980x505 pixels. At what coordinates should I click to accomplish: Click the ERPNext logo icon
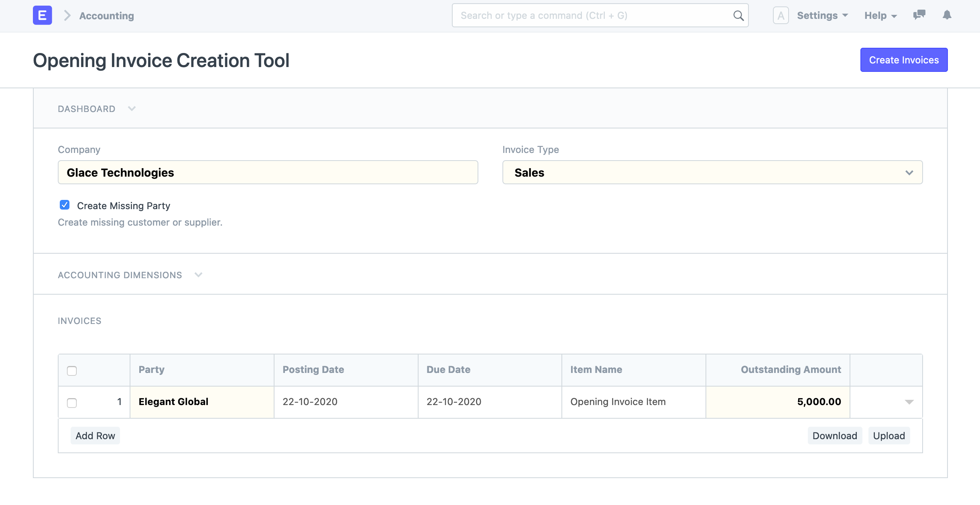42,15
